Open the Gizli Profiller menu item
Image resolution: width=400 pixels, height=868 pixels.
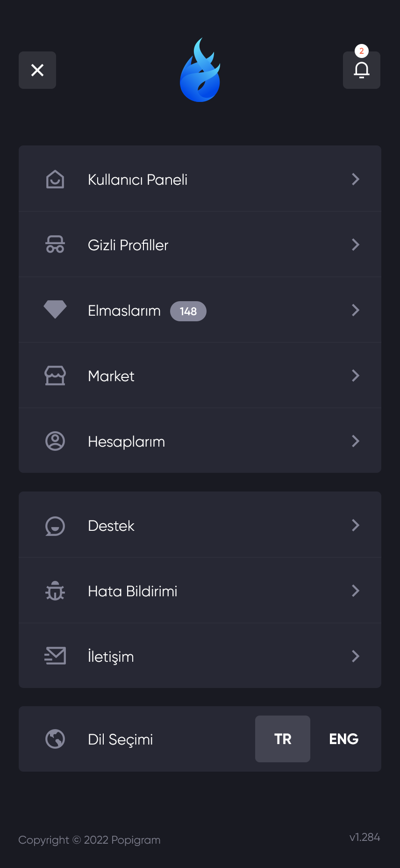point(128,245)
